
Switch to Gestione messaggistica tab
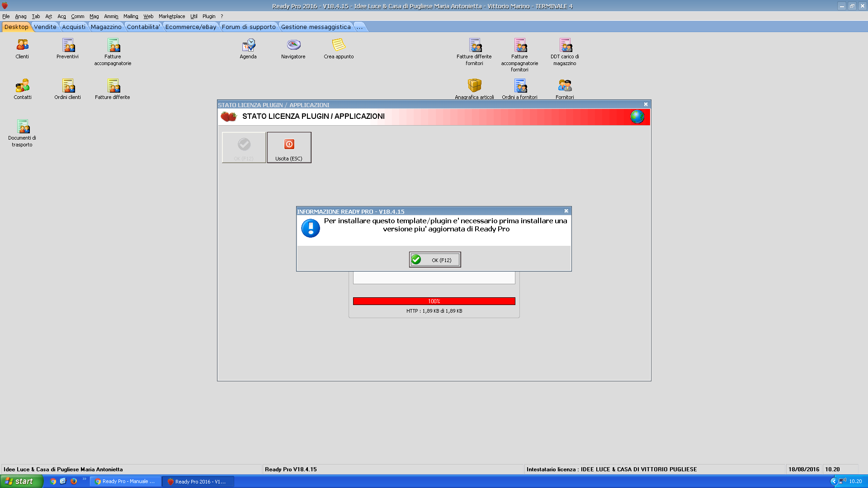point(316,27)
